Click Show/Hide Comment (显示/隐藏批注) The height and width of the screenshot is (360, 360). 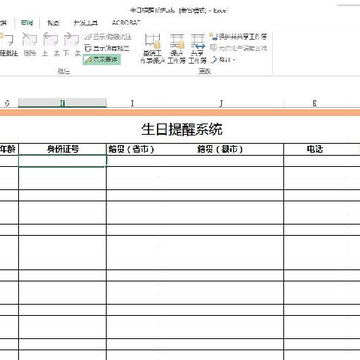pos(108,37)
